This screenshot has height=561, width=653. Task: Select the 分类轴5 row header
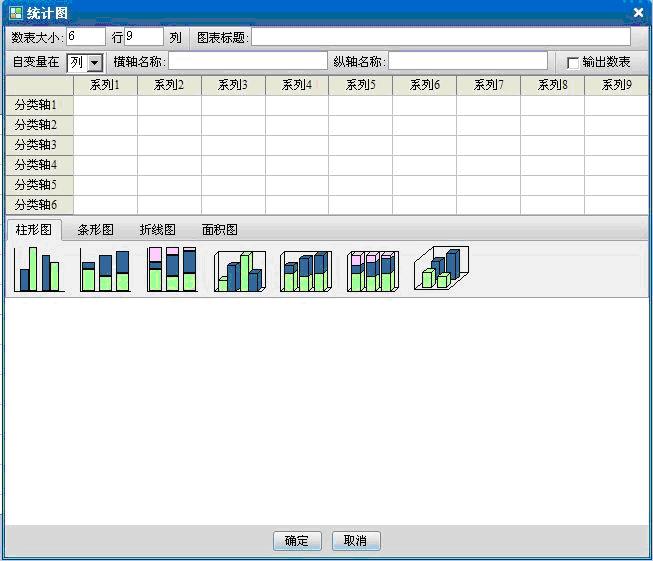40,185
